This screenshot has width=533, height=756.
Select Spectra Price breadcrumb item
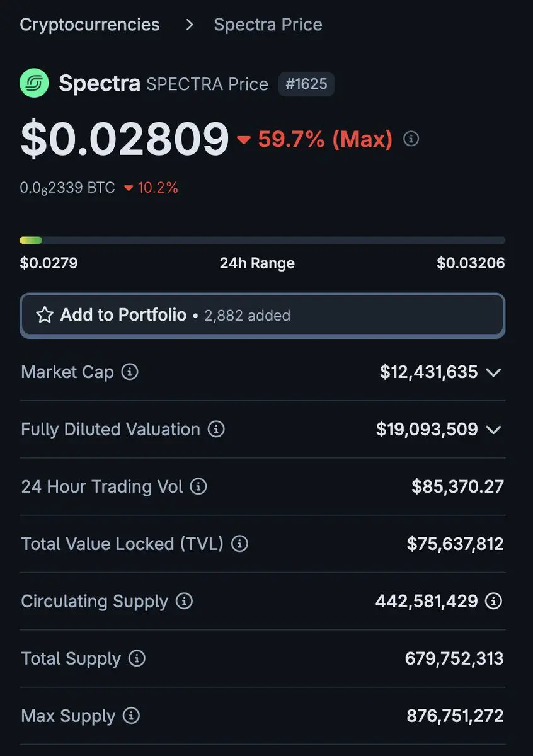[x=268, y=25]
